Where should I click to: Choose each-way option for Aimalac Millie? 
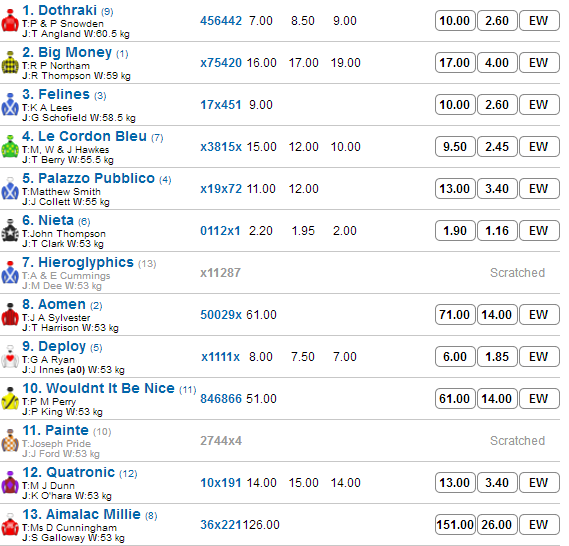[x=539, y=525]
